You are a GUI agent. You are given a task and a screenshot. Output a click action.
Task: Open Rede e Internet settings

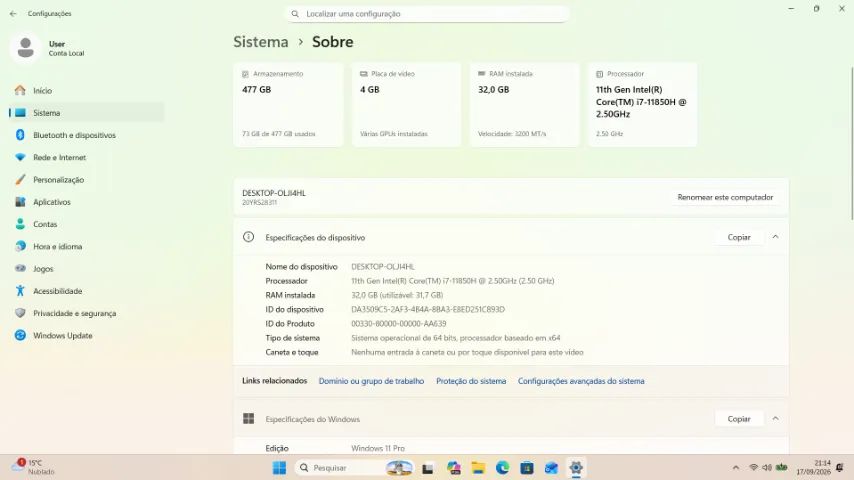(x=87, y=157)
